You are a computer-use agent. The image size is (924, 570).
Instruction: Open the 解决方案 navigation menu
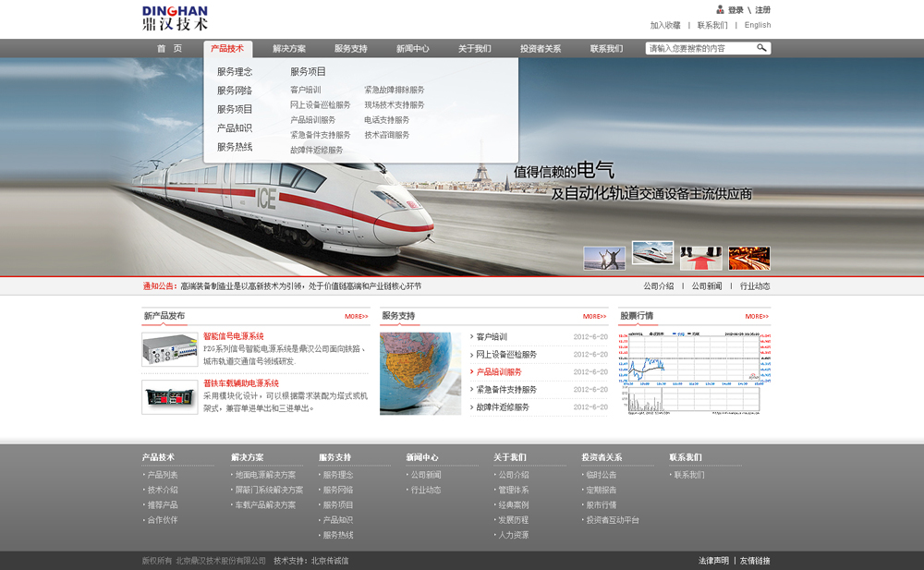click(x=289, y=49)
